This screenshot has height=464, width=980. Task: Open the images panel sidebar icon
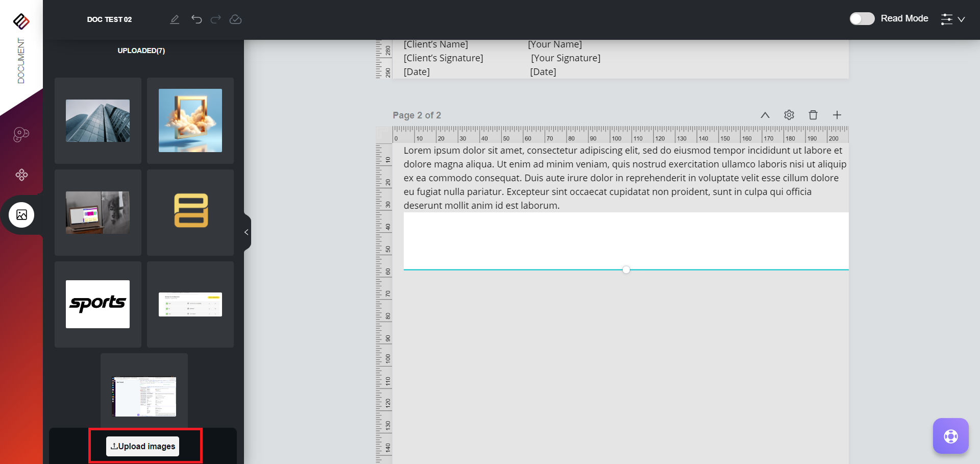(x=21, y=215)
